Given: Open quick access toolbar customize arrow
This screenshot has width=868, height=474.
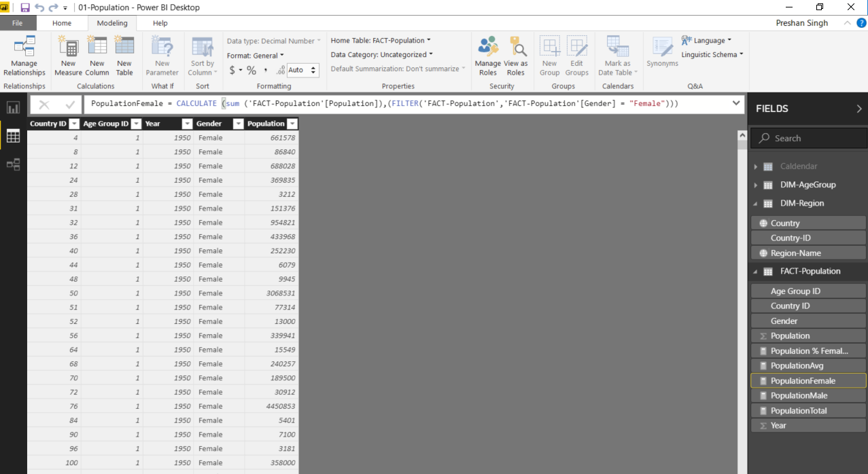Looking at the screenshot, I should (65, 8).
